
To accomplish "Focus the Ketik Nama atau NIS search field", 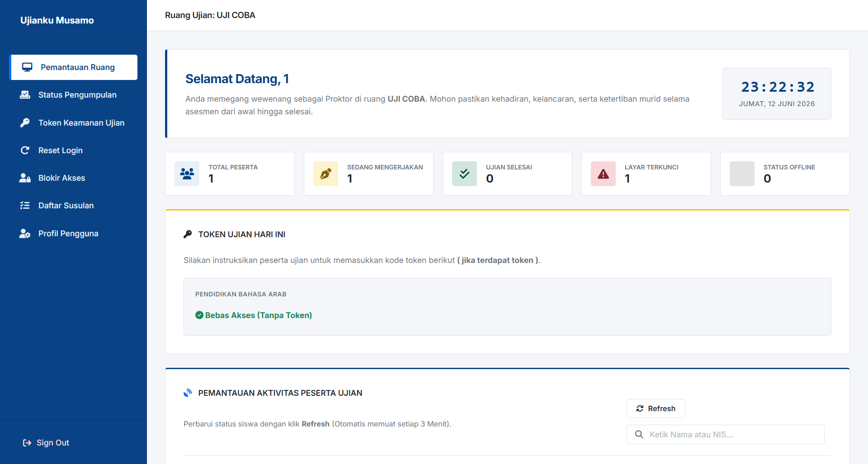I will pos(725,434).
